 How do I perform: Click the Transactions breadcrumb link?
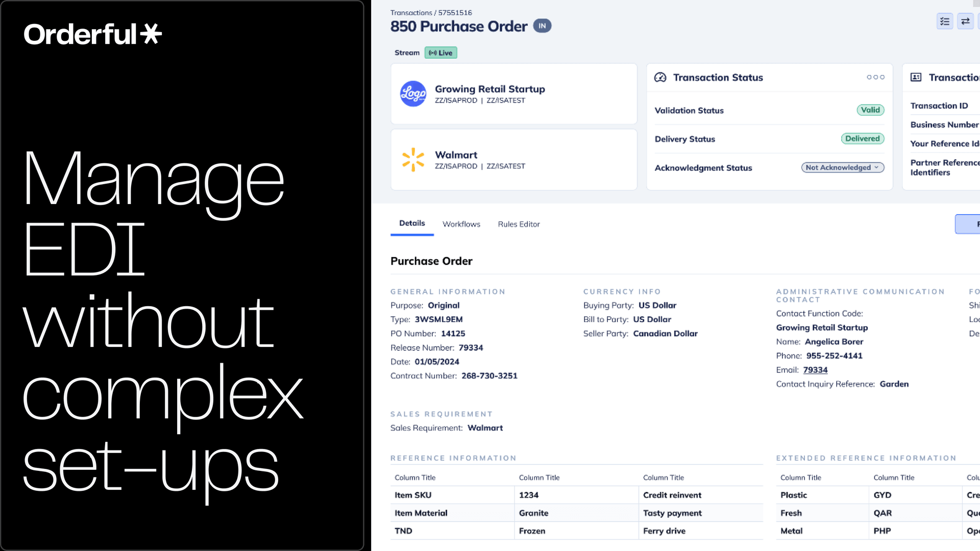(411, 13)
